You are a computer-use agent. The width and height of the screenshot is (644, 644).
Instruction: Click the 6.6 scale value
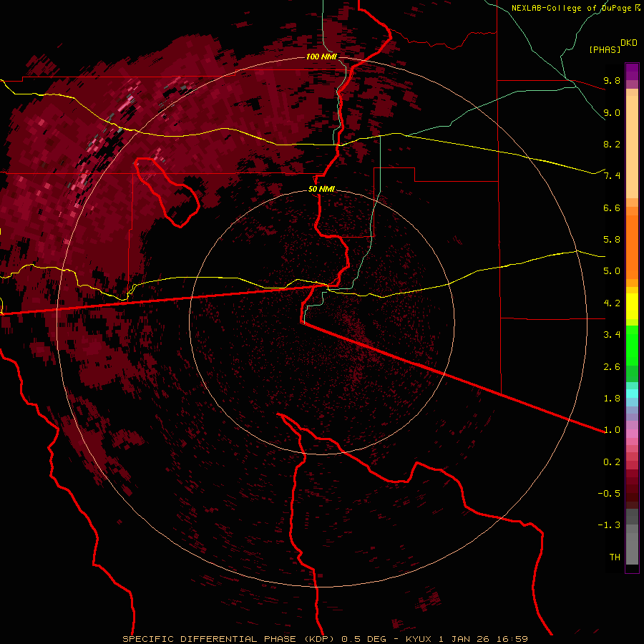pos(612,208)
